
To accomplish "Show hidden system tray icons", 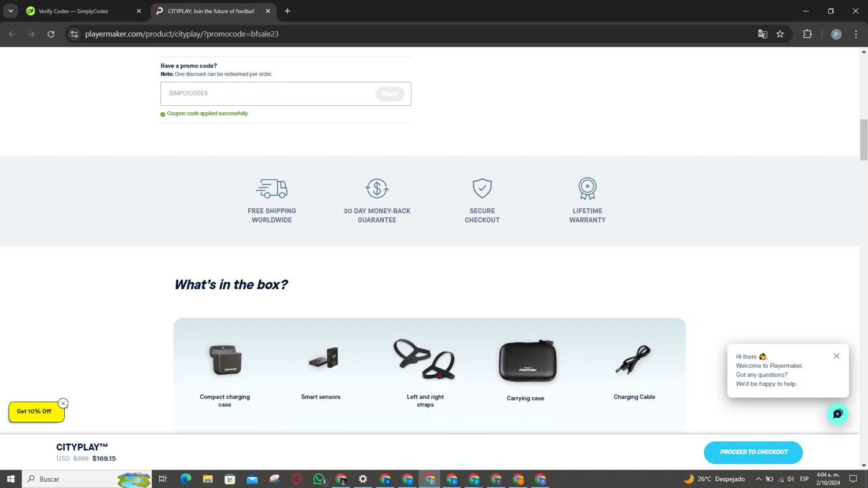I will point(758,479).
